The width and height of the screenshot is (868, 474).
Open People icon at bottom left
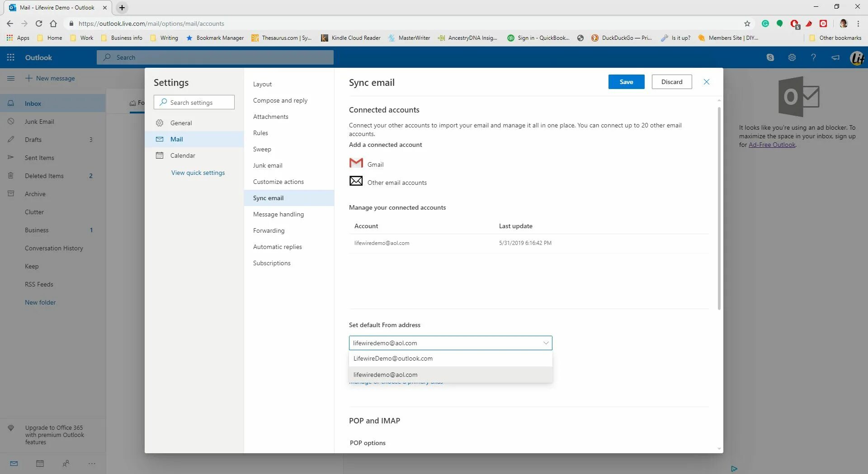[66, 463]
